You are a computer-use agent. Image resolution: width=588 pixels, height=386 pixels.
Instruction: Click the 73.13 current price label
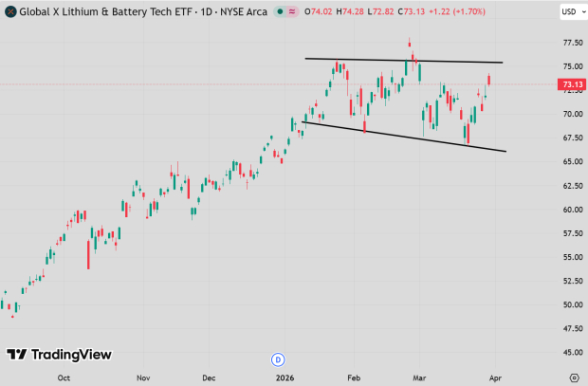click(571, 84)
